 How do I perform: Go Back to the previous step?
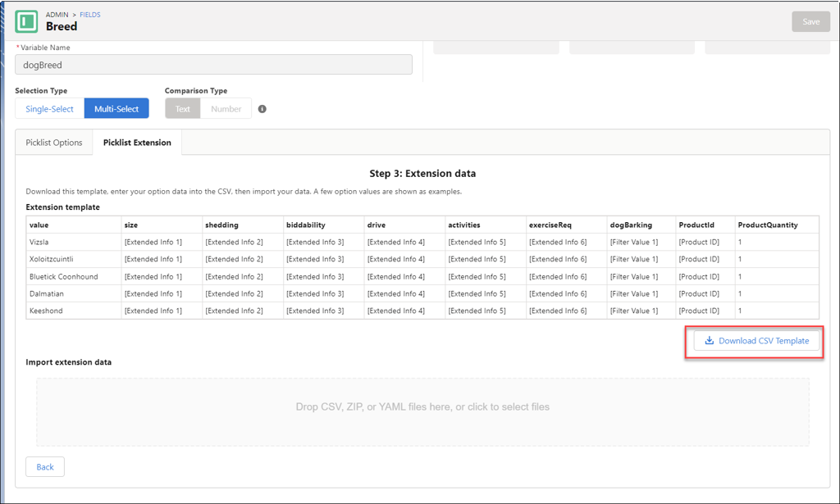click(x=45, y=467)
